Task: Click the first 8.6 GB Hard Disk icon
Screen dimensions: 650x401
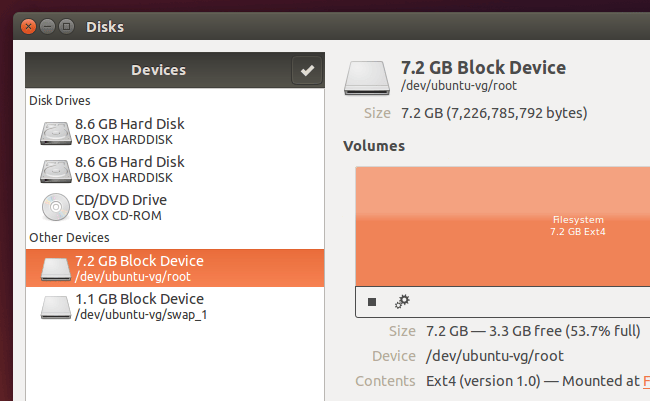Action: point(55,131)
